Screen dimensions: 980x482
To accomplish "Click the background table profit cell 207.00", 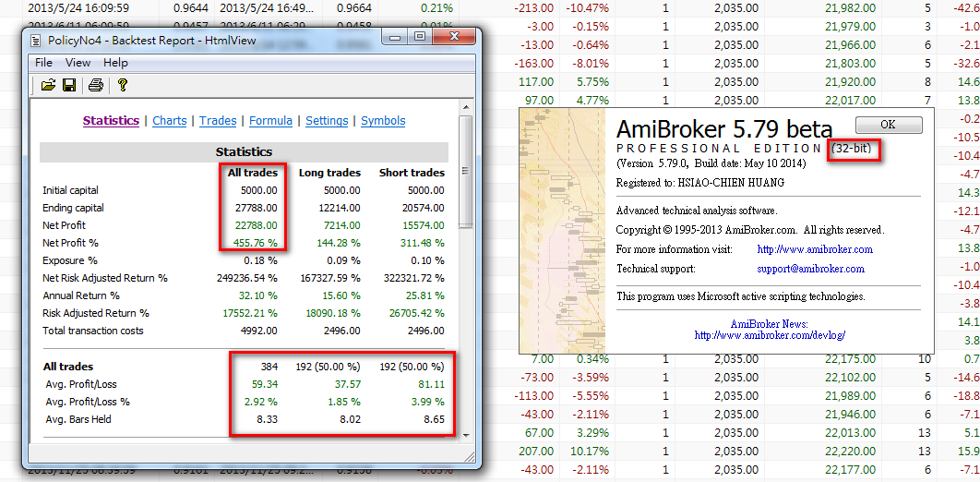I will (x=535, y=450).
